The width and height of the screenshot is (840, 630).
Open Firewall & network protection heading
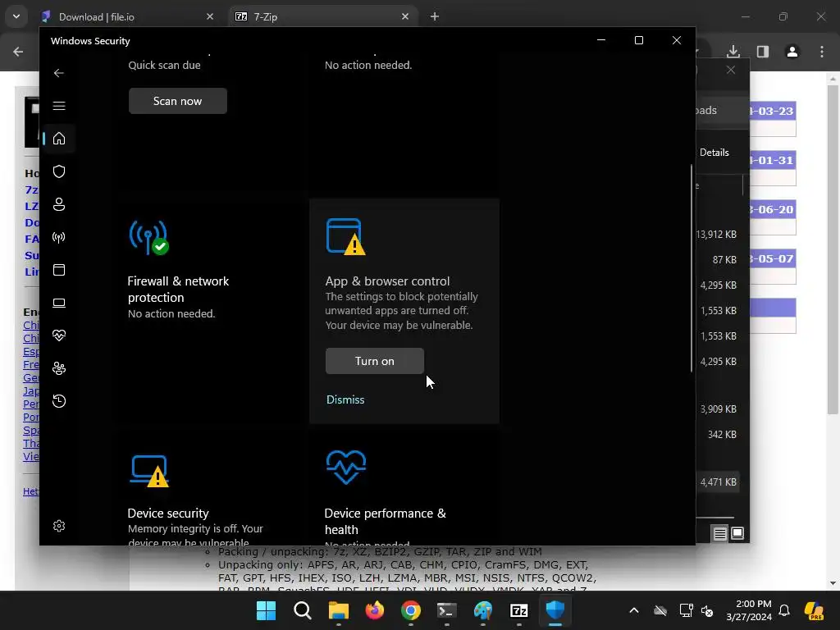tap(178, 290)
